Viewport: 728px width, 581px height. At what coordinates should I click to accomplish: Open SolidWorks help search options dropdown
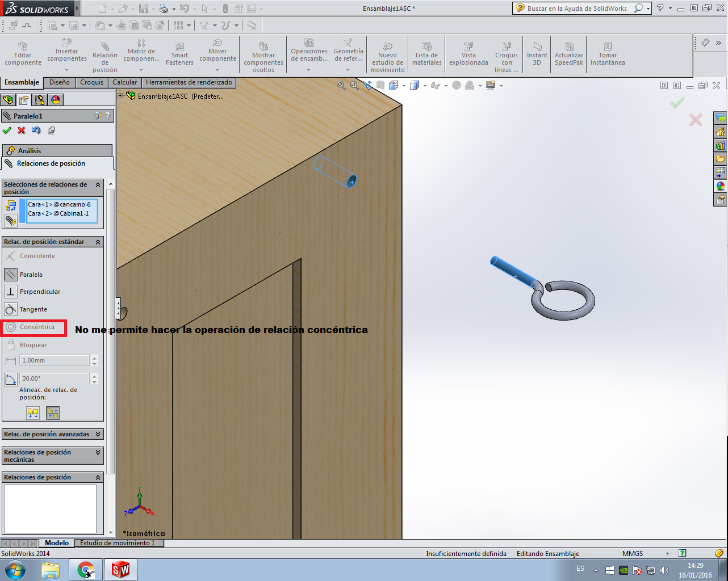point(648,9)
